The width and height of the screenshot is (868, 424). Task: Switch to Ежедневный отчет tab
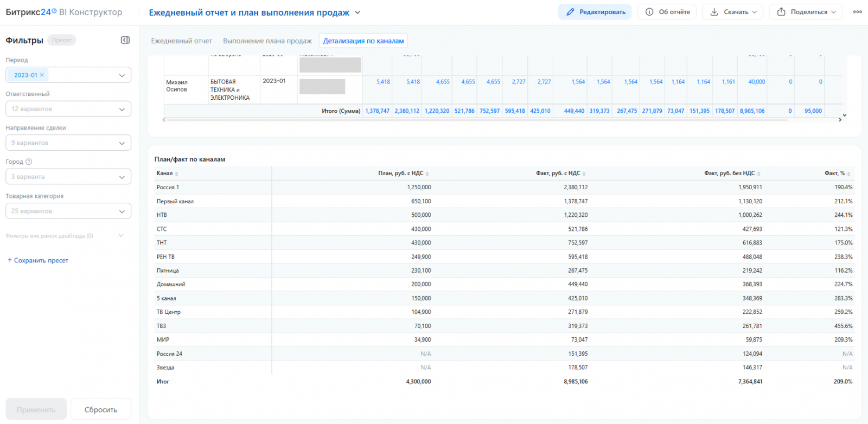pyautogui.click(x=181, y=41)
